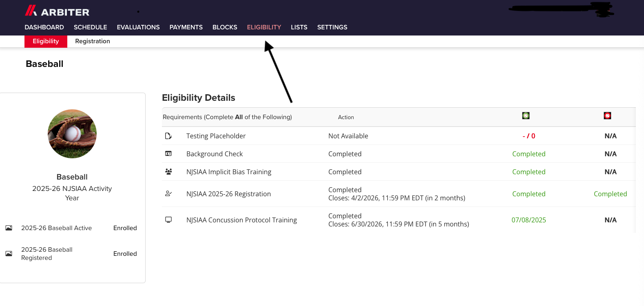Open the Lists menu item
Image resolution: width=644 pixels, height=306 pixels.
click(x=299, y=27)
